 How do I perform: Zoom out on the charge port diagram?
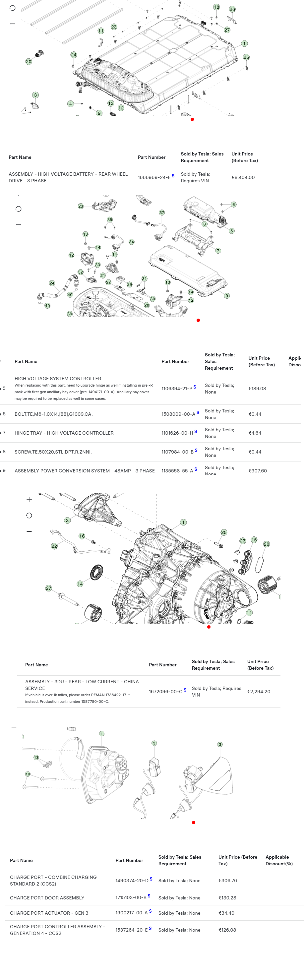tap(14, 727)
